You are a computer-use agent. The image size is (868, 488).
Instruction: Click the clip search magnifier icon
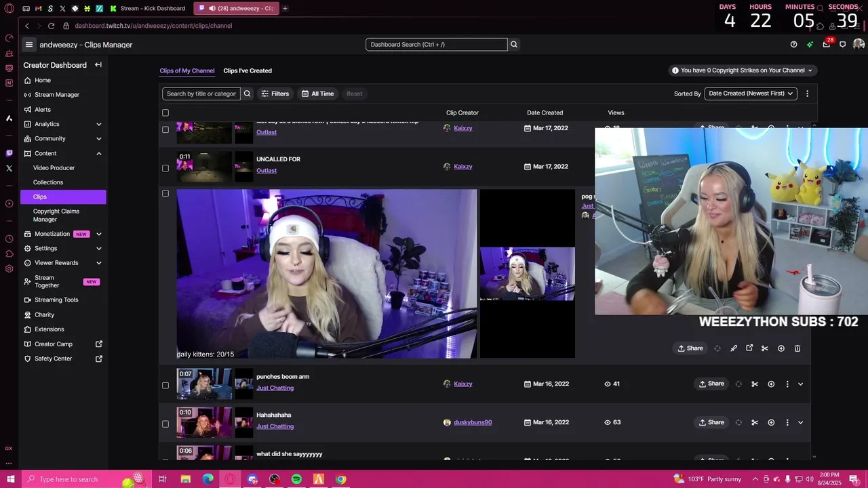pos(248,94)
